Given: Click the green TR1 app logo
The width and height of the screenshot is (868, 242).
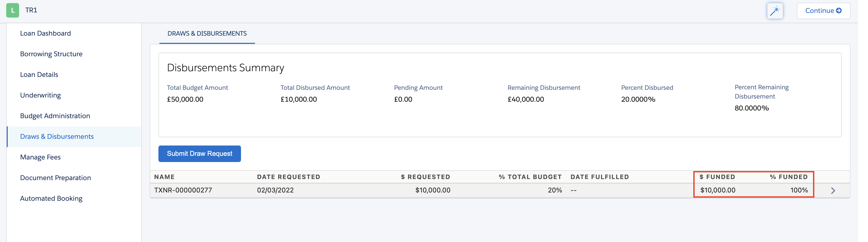Looking at the screenshot, I should [13, 10].
